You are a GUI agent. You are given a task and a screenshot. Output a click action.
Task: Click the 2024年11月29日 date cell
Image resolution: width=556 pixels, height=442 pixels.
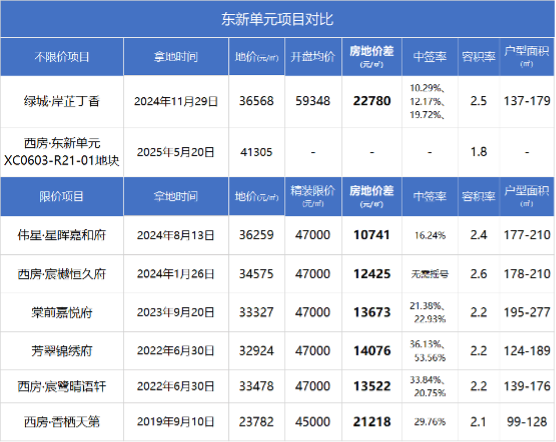click(176, 101)
